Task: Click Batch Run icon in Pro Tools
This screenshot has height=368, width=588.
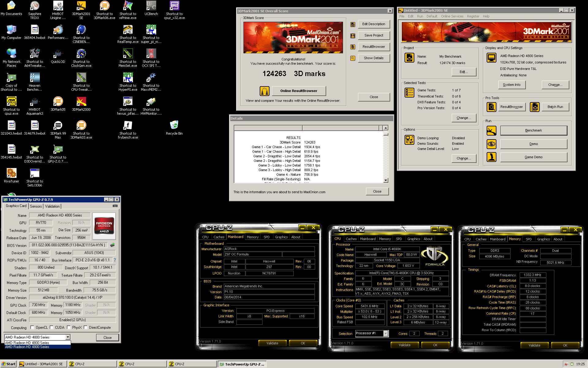Action: tap(535, 107)
